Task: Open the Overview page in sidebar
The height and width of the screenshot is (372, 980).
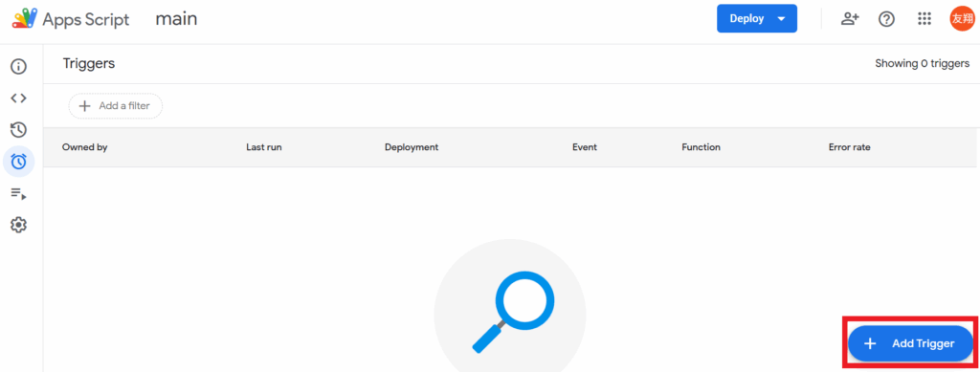Action: tap(19, 66)
